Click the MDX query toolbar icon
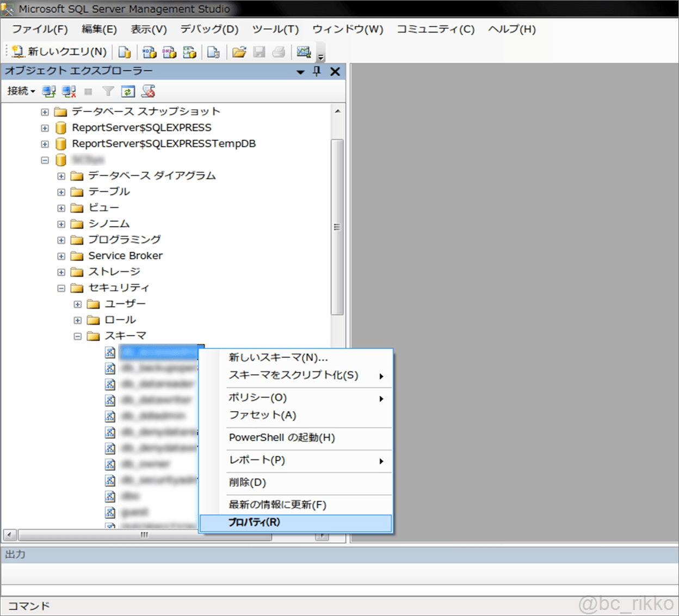Image resolution: width=679 pixels, height=616 pixels. click(x=149, y=52)
